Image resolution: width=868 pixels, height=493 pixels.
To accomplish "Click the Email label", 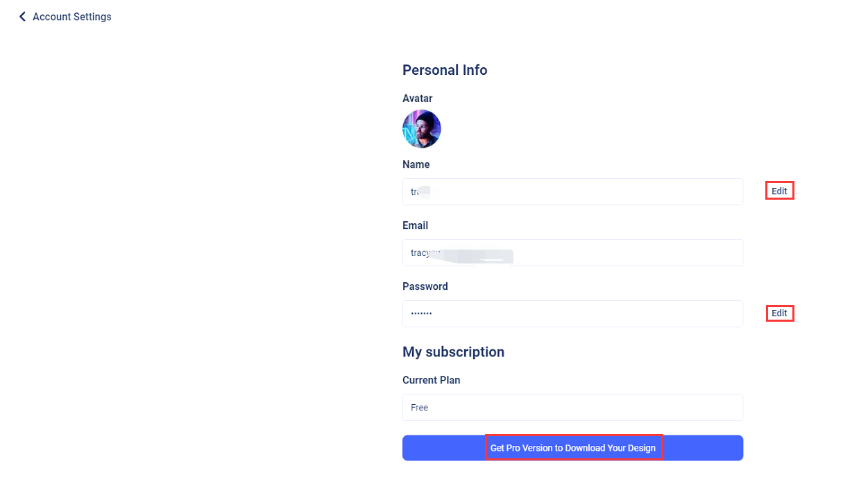I will point(415,225).
